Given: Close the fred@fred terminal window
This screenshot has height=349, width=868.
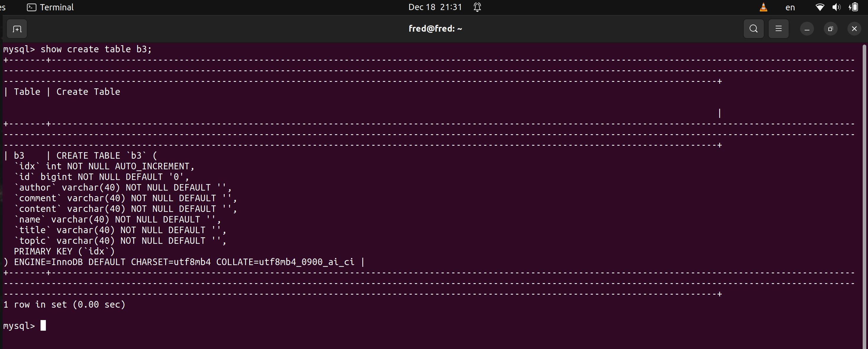Looking at the screenshot, I should 854,29.
